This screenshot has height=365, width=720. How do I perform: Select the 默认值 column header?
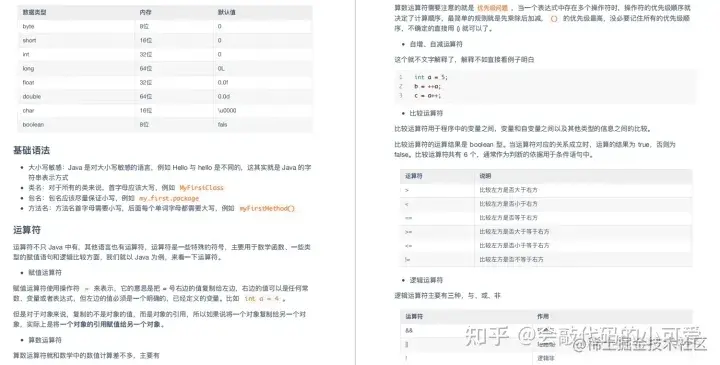[226, 12]
